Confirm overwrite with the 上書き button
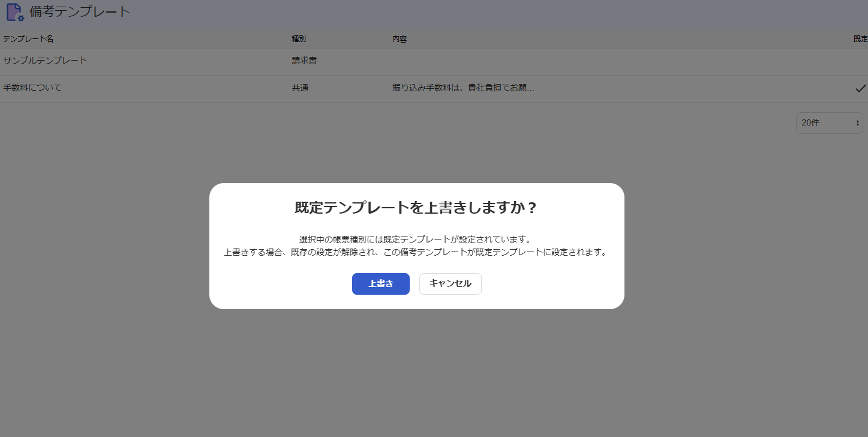This screenshot has height=437, width=868. click(380, 284)
